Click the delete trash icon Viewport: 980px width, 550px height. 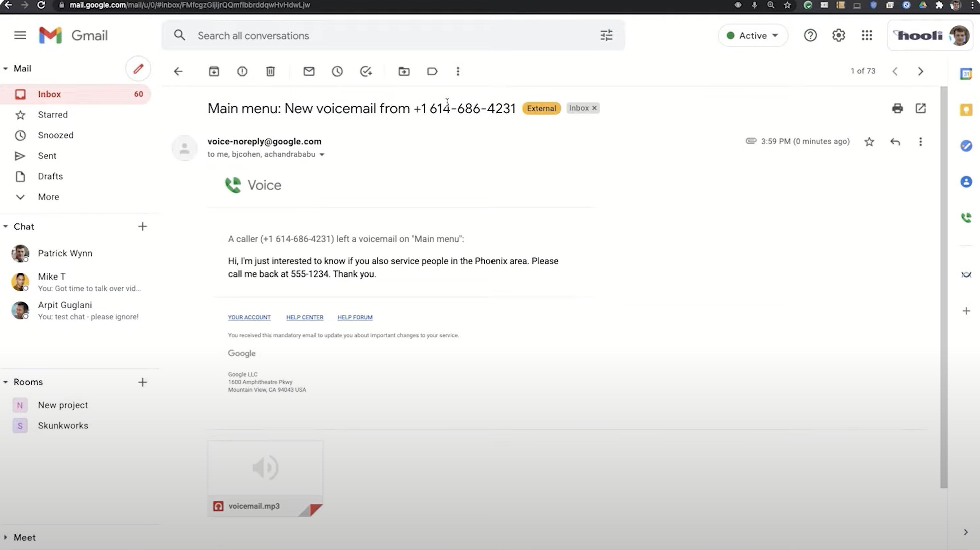(x=270, y=71)
